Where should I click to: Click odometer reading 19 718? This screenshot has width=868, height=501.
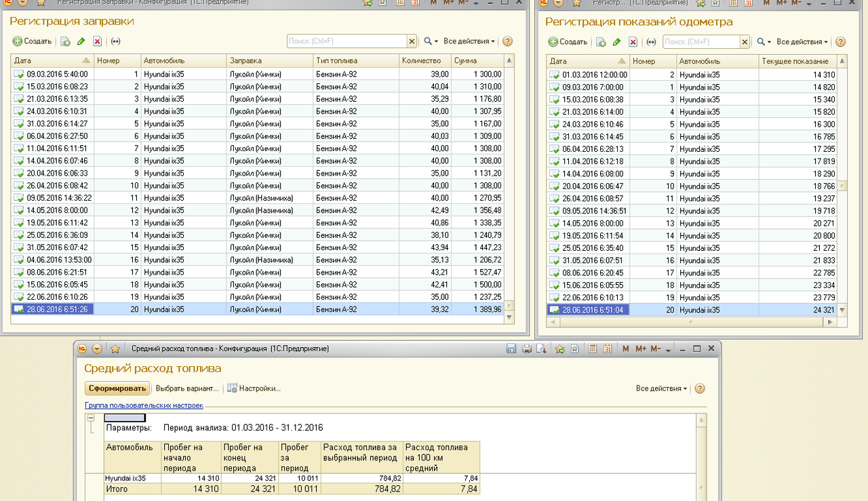(x=798, y=211)
